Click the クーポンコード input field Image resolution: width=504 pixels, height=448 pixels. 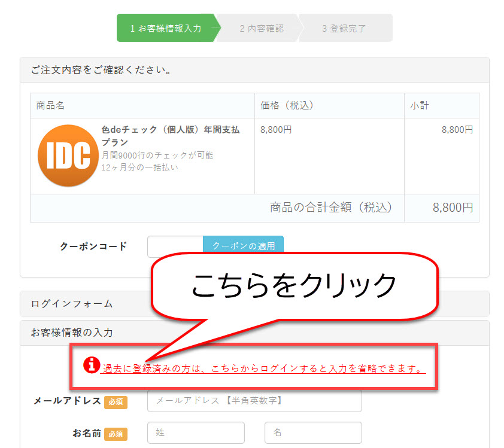pyautogui.click(x=175, y=246)
